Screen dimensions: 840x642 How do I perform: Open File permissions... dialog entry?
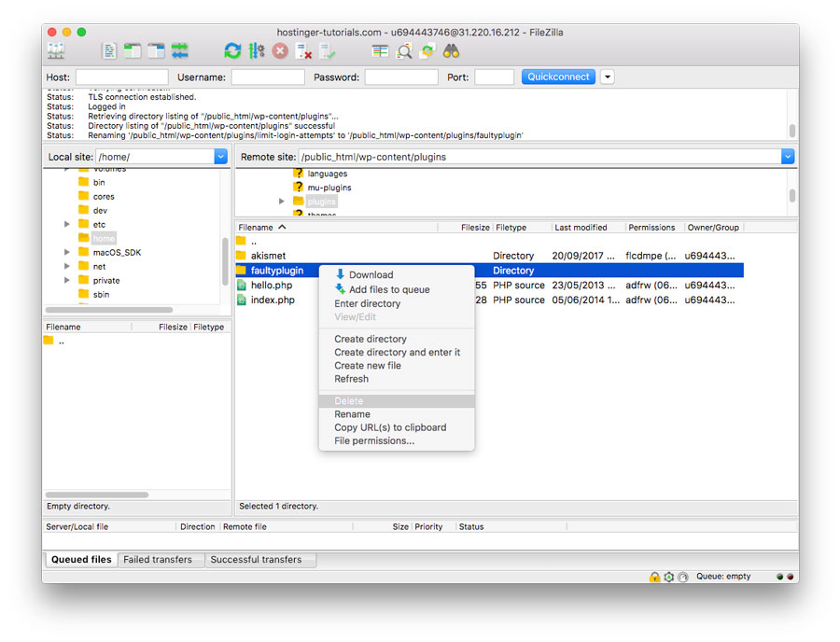(397, 441)
